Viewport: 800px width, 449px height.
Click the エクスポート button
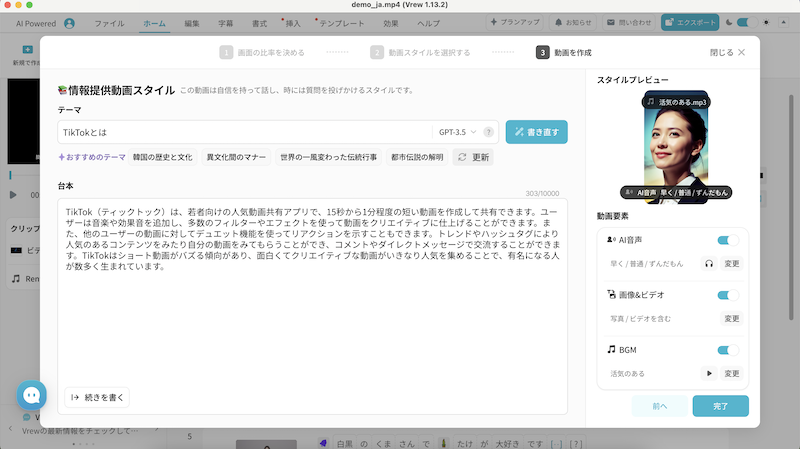(x=690, y=22)
